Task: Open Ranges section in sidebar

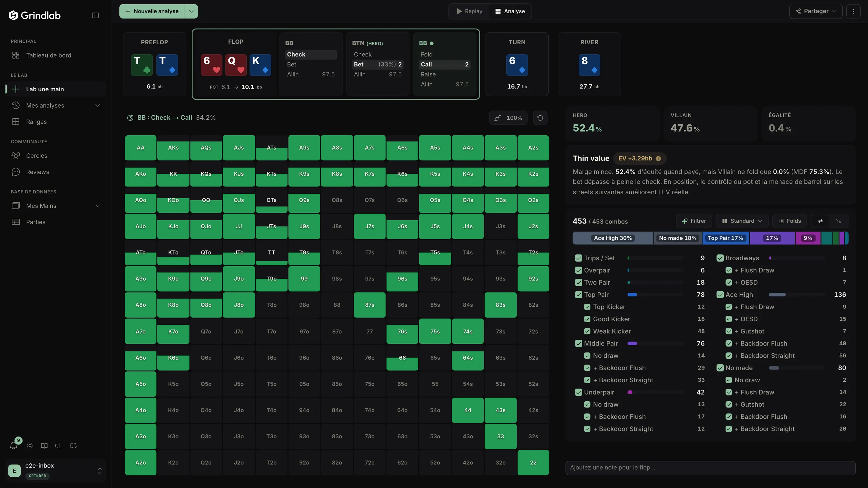Action: pyautogui.click(x=56, y=122)
